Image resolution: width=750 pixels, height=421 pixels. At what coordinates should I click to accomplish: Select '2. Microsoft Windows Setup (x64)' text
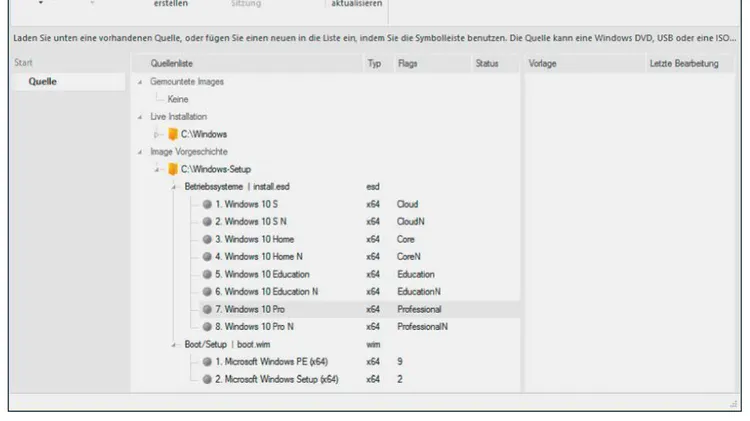276,379
